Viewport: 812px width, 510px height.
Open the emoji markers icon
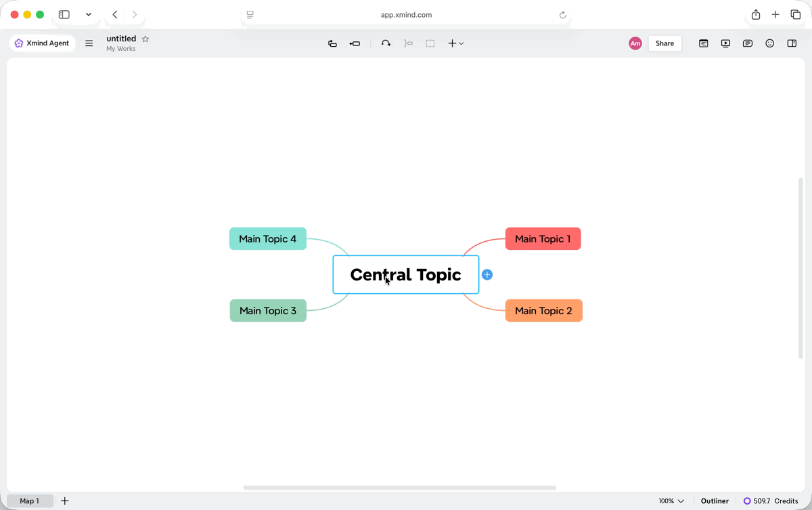770,43
